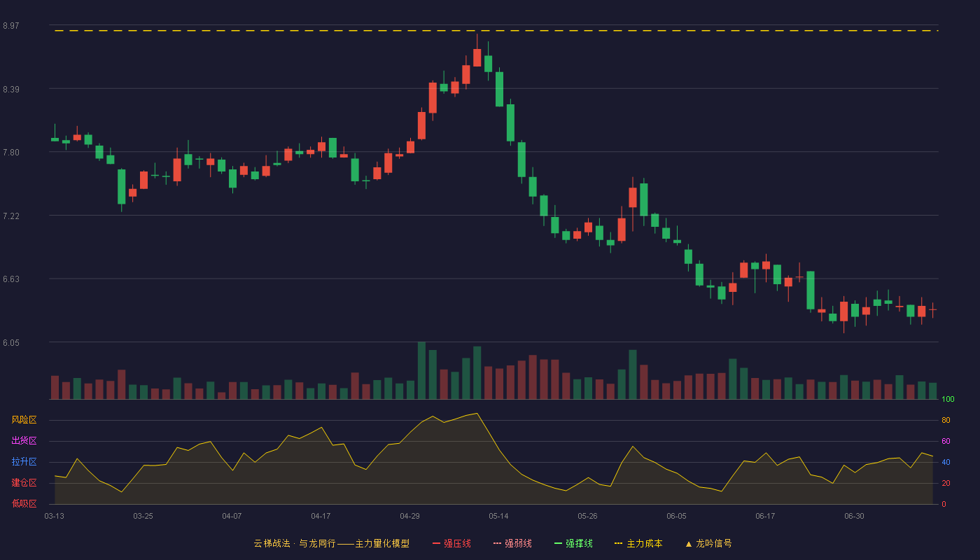This screenshot has height=560, width=980.
Task: Toggle the 云梯战法 主力量化模型 legend entry
Action: [332, 543]
